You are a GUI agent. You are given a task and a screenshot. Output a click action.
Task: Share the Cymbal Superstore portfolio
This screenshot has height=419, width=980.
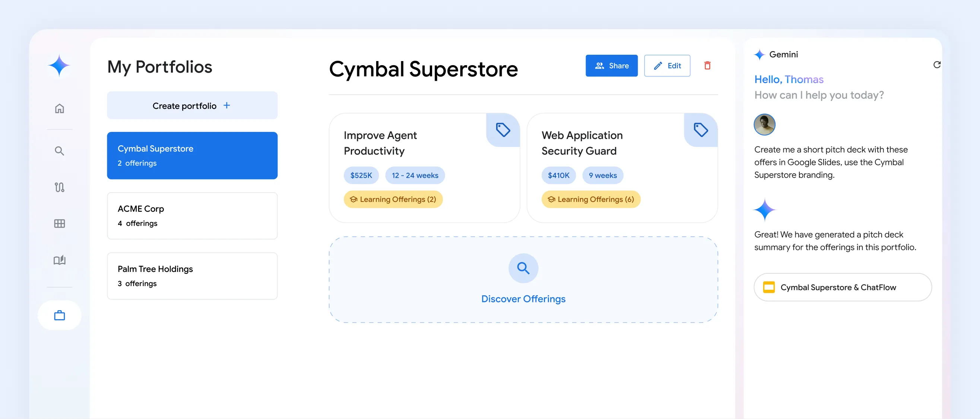(611, 66)
